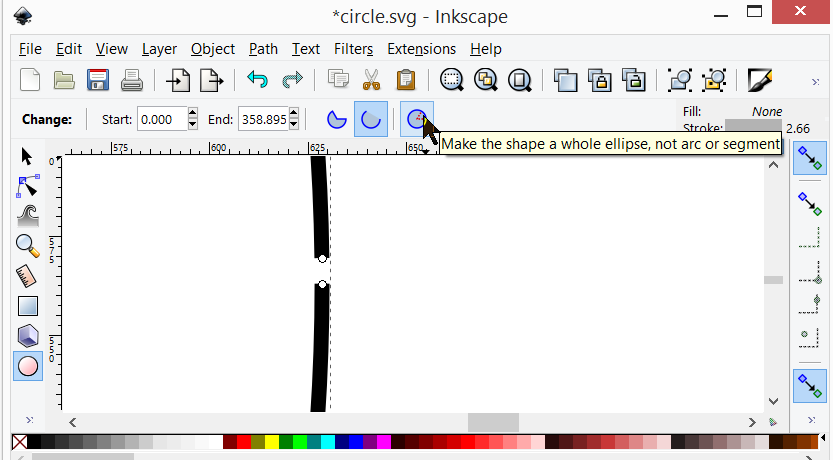Switch arc to open arc shape
833x460 pixels.
click(x=371, y=120)
